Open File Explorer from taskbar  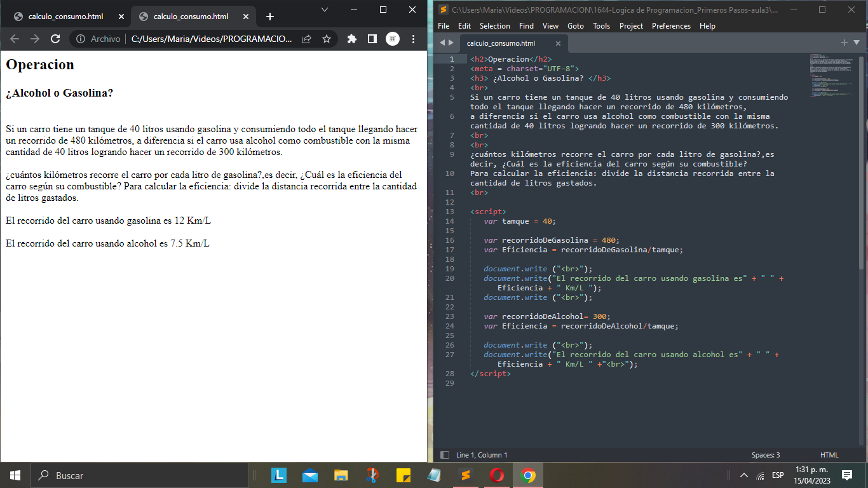(x=341, y=475)
